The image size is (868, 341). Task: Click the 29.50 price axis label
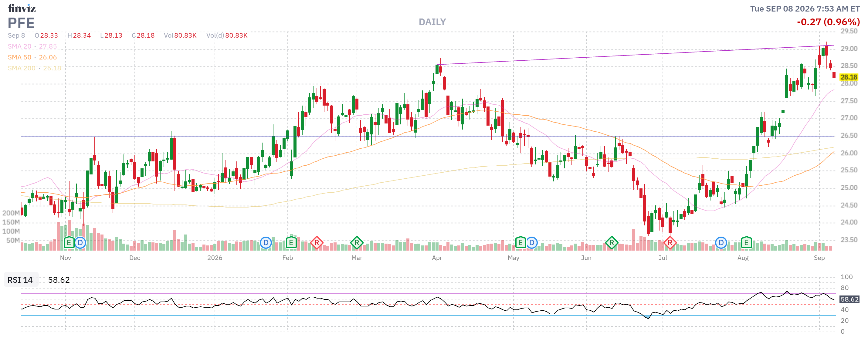click(849, 31)
